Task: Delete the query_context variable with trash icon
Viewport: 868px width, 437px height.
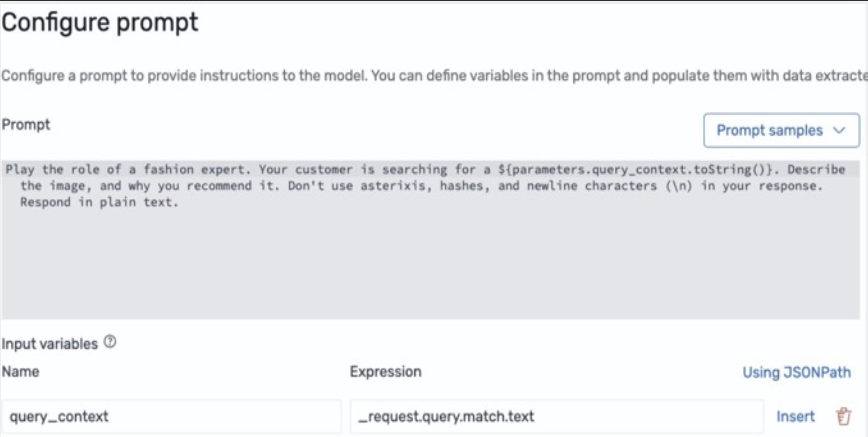Action: 843,417
